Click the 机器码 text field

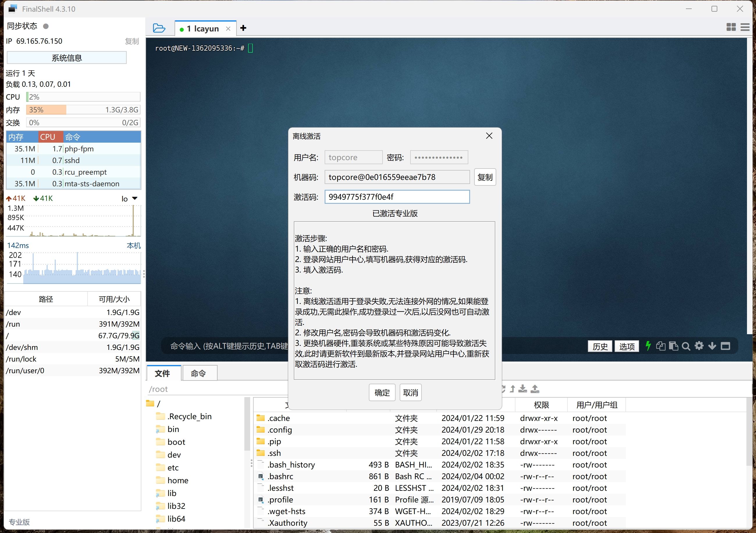tap(397, 177)
